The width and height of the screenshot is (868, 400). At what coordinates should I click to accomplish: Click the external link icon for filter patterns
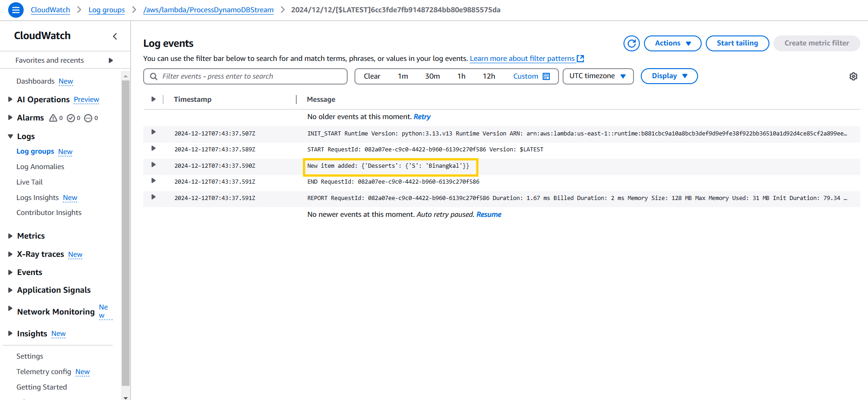tap(580, 59)
